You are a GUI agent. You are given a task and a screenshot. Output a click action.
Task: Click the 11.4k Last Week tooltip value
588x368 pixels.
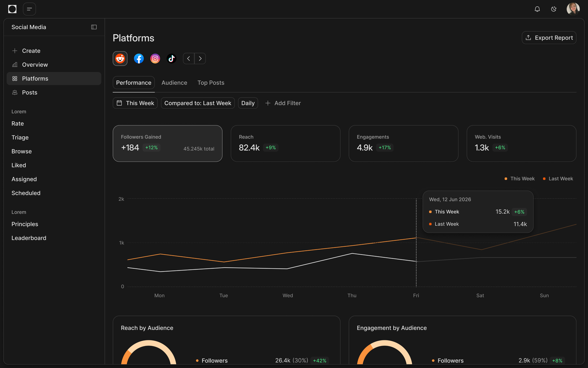coord(520,224)
